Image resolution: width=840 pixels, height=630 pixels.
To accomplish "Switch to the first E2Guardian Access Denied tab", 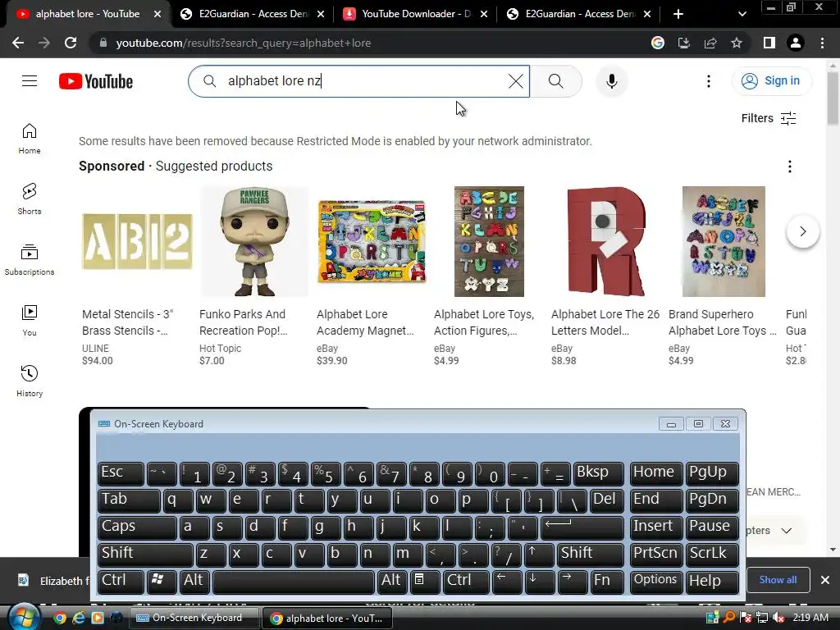I will click(x=252, y=14).
